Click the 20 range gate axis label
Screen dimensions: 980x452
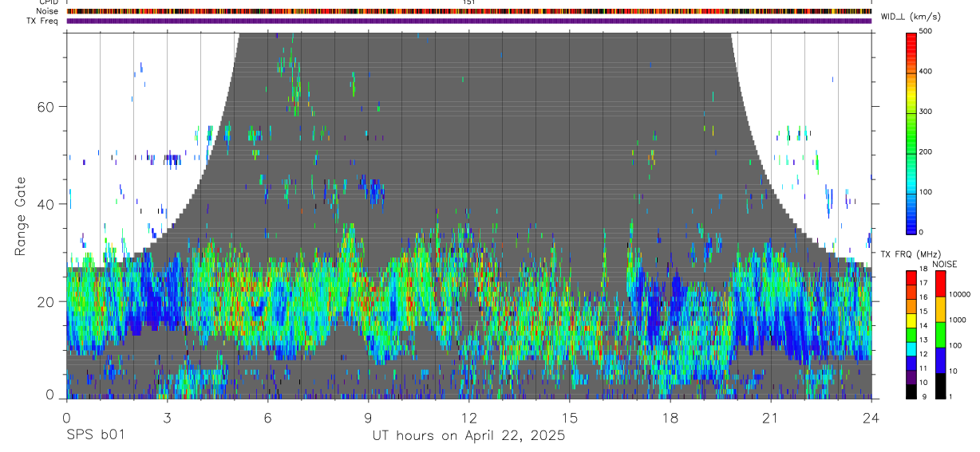[45, 301]
